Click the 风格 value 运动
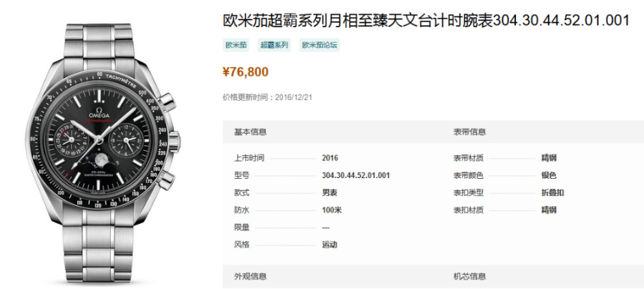644x289 pixels. point(330,244)
